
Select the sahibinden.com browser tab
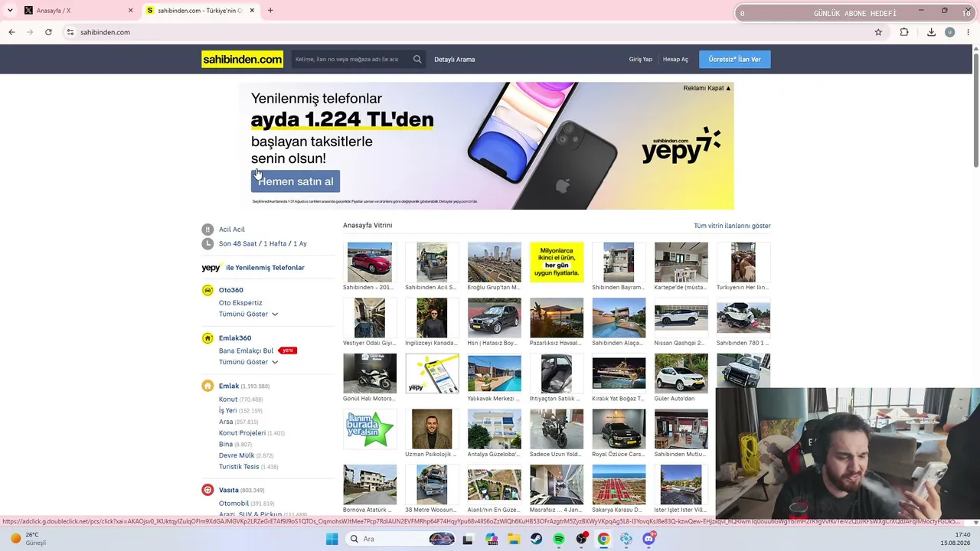click(x=201, y=11)
